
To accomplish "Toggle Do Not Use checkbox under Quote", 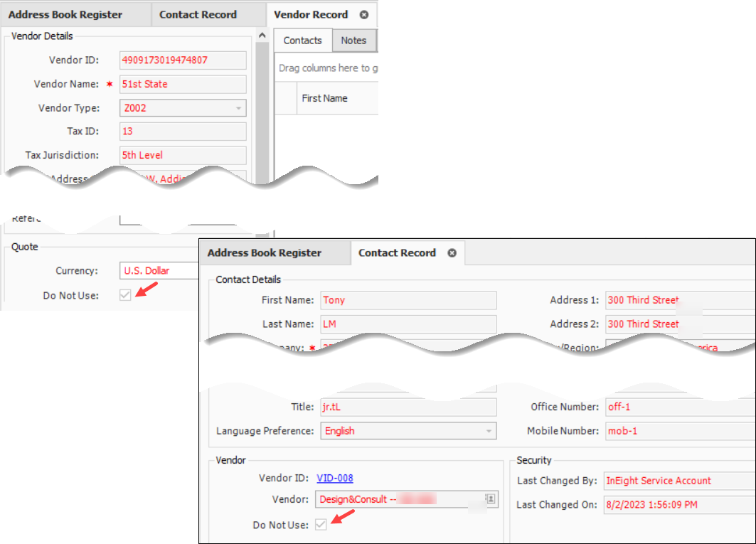I will (126, 295).
